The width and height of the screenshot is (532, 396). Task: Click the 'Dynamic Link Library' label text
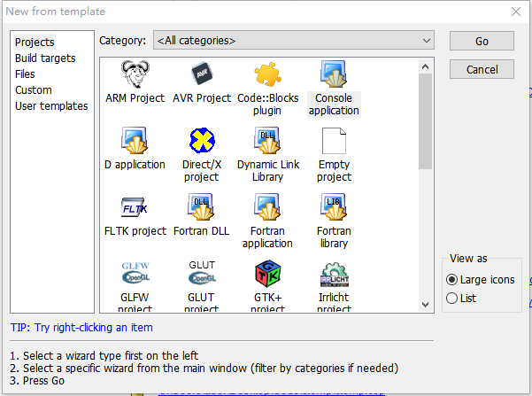268,170
